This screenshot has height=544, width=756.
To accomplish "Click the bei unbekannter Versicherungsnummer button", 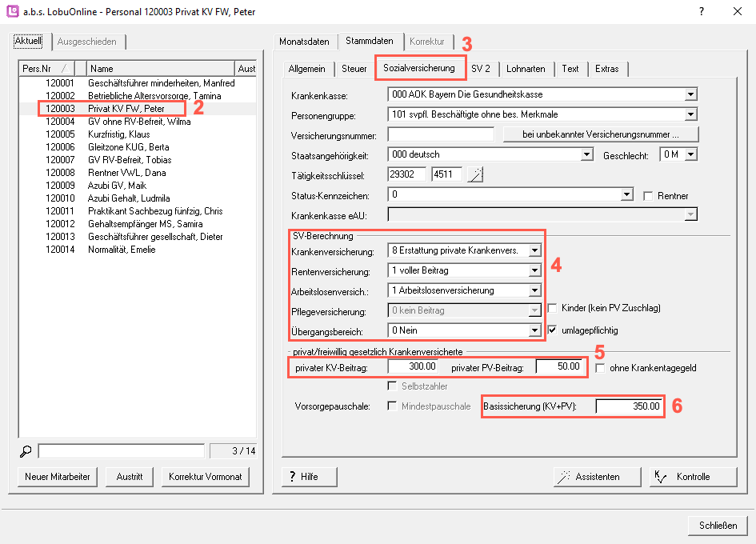I will (601, 134).
